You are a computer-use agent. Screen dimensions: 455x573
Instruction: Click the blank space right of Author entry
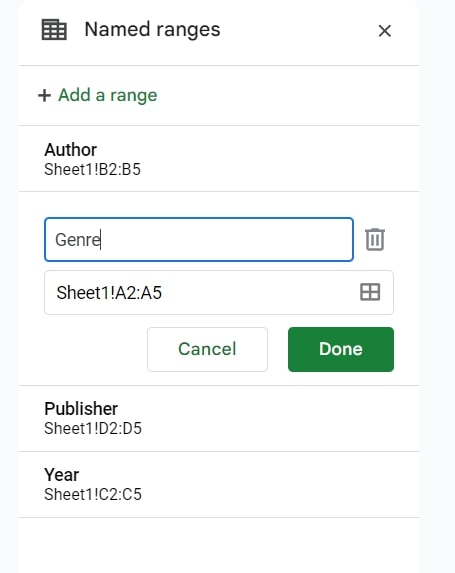tap(278, 159)
